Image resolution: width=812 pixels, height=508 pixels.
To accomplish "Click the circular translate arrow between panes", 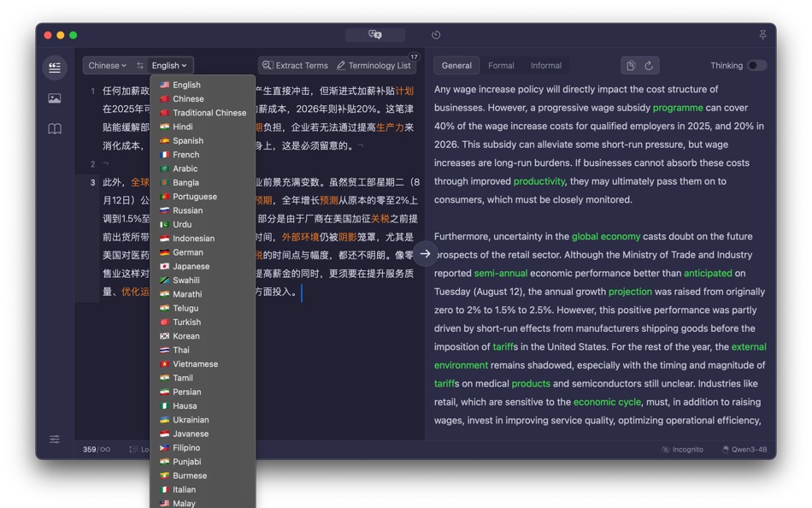I will click(425, 252).
